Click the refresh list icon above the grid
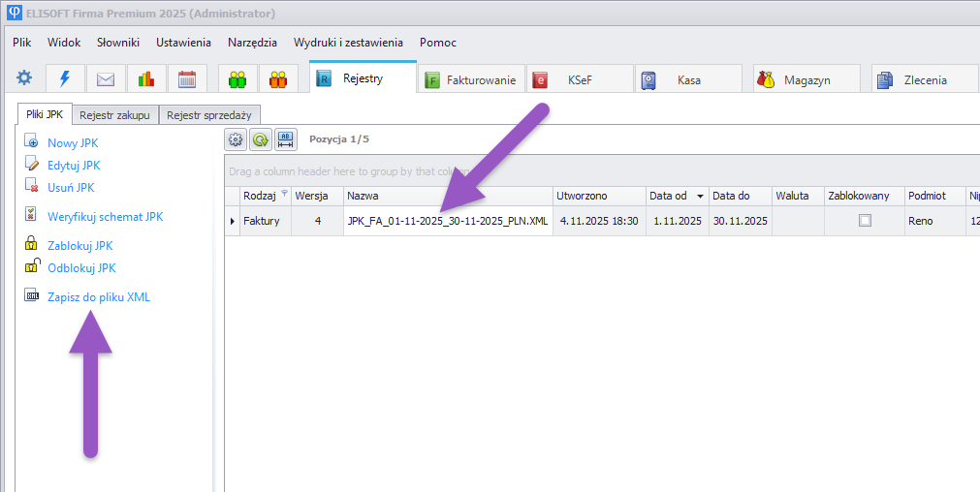 (x=261, y=139)
